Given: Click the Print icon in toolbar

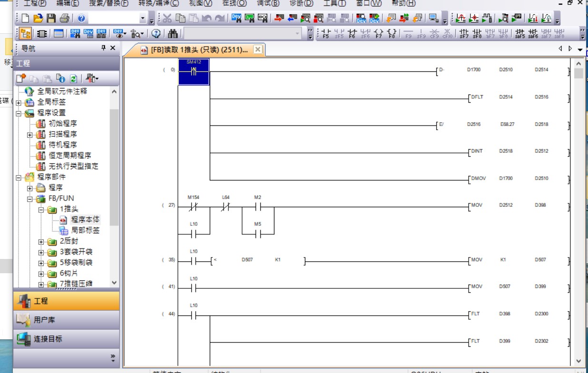Looking at the screenshot, I should [64, 19].
